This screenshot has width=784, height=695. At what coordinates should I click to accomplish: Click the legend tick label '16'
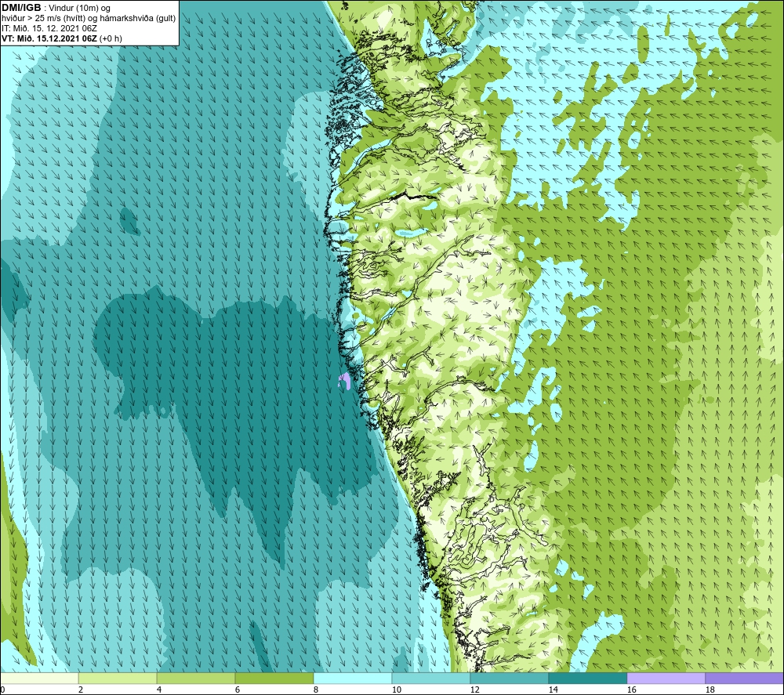coord(631,690)
